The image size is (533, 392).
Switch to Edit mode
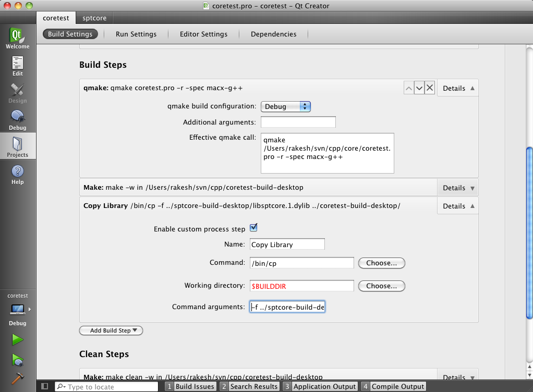click(x=18, y=66)
